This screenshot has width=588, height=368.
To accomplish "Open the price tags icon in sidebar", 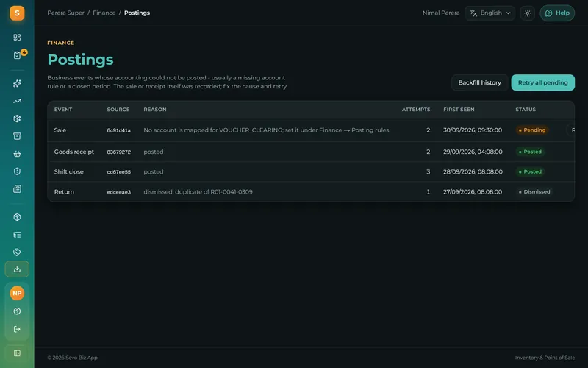I will (17, 252).
